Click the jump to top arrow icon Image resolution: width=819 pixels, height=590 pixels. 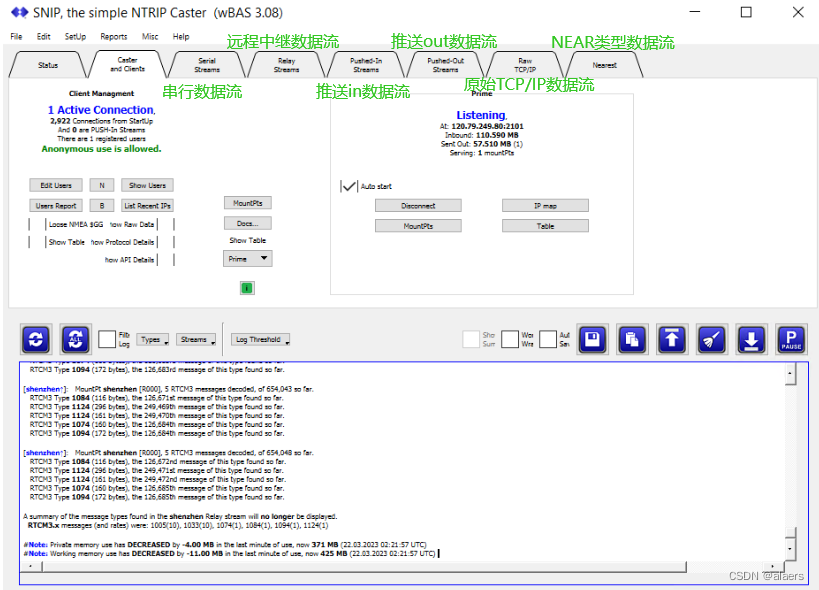click(672, 339)
